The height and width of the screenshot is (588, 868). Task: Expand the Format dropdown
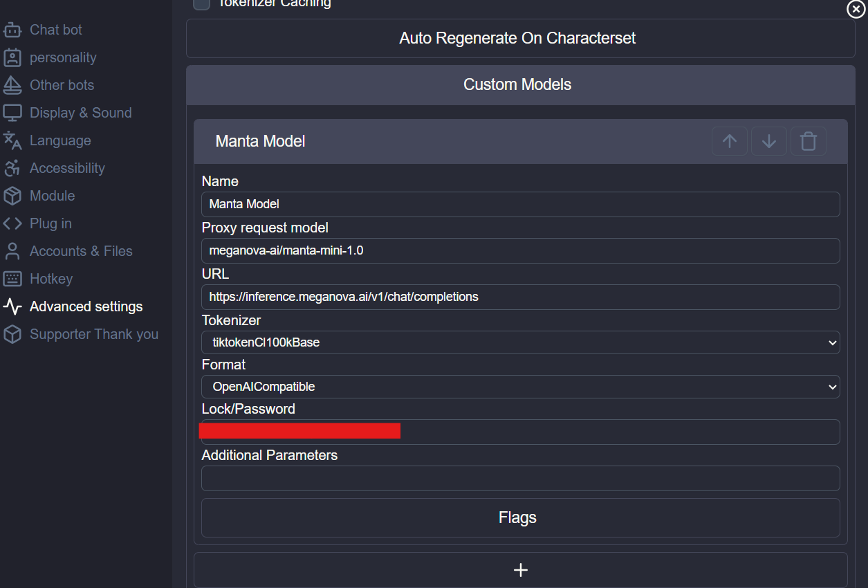(x=520, y=387)
